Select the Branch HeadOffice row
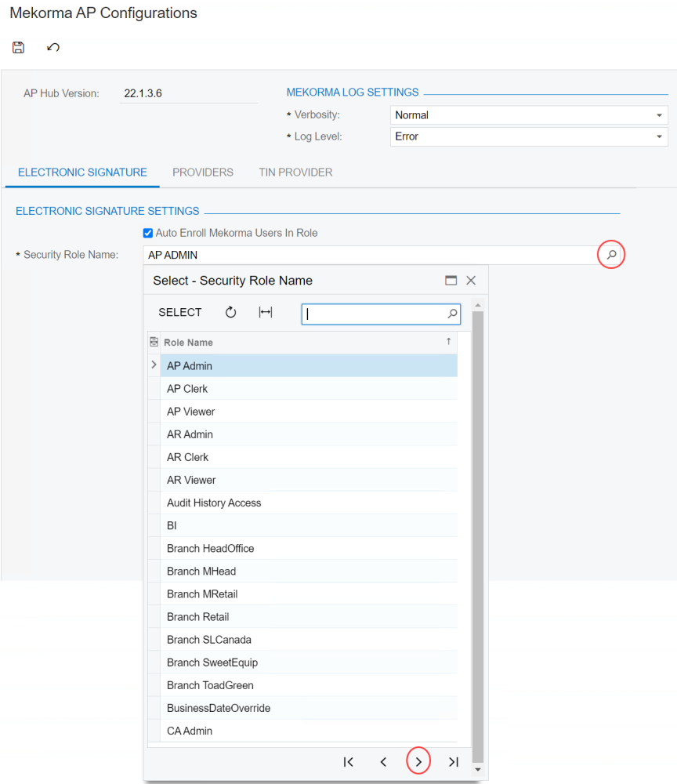 click(309, 549)
